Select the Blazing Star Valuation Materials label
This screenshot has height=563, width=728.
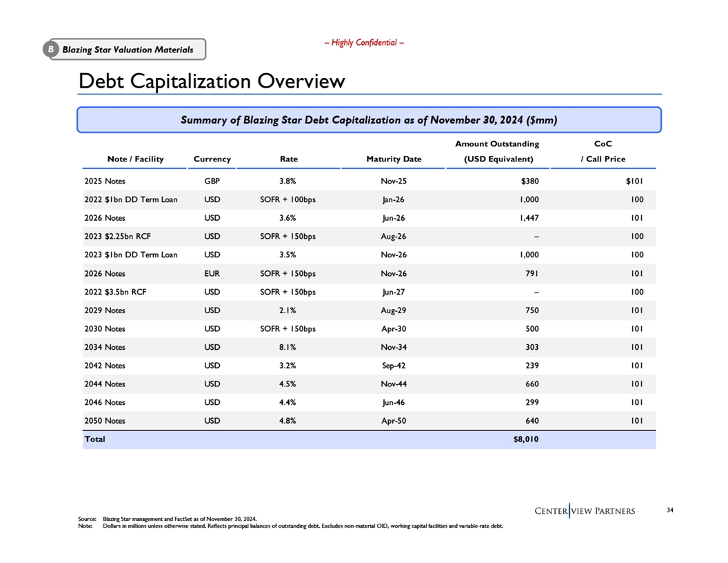pyautogui.click(x=128, y=50)
